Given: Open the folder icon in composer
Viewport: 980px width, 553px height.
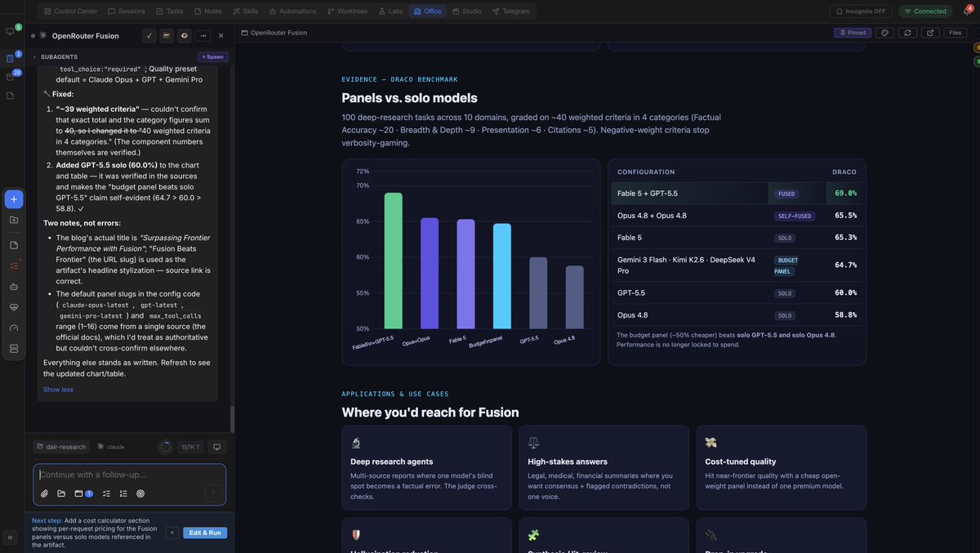Looking at the screenshot, I should pyautogui.click(x=61, y=493).
